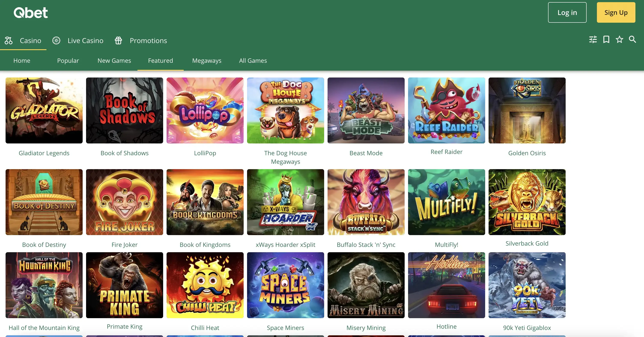Switch to the Popular tab
The image size is (644, 337).
(68, 61)
